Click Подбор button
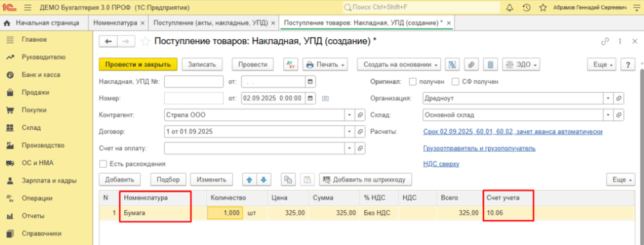 [x=168, y=179]
